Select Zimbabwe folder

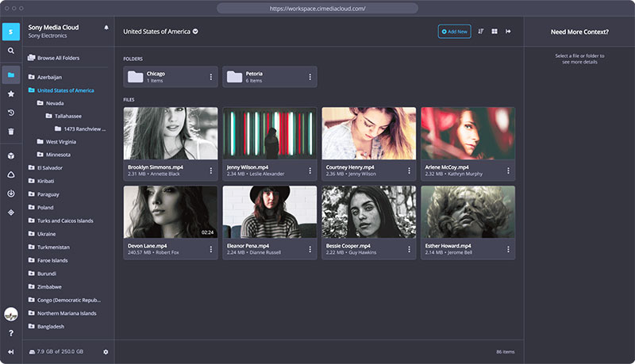tap(45, 287)
